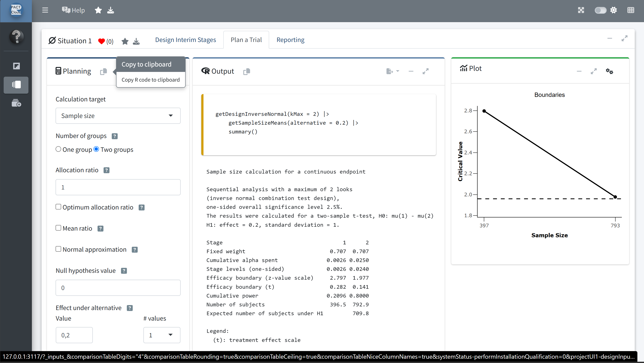Expand the Situation 1 card
Screen dimensions: 644x363
tap(624, 38)
